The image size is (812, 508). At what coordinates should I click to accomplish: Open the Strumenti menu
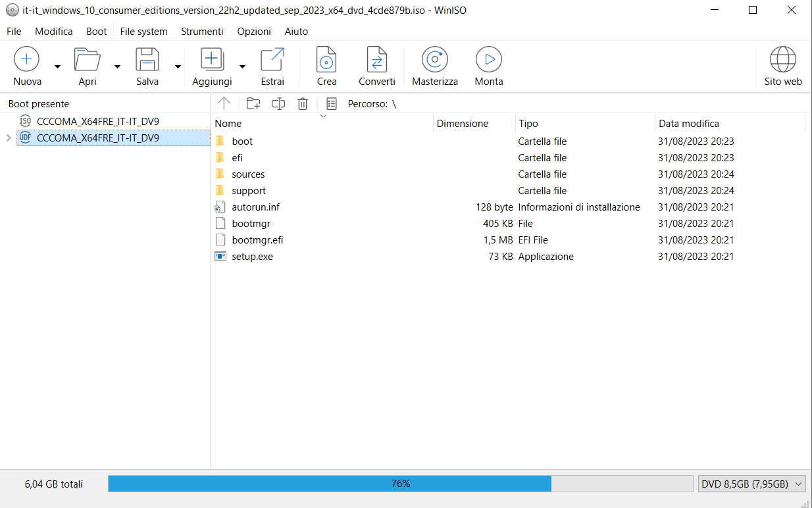pos(202,31)
